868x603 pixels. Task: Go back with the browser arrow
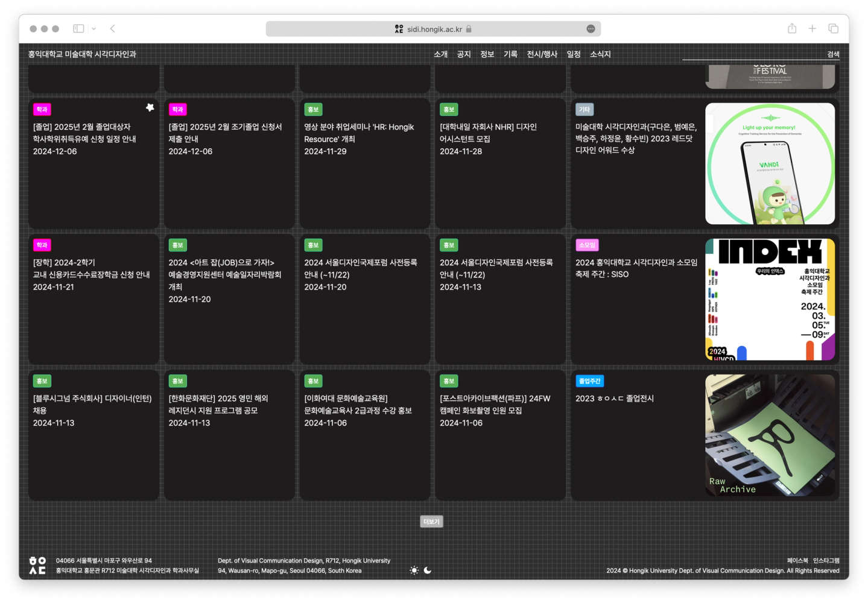pos(113,28)
